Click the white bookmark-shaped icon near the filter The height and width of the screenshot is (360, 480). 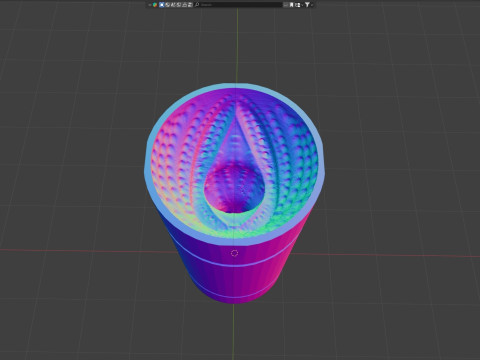point(291,5)
